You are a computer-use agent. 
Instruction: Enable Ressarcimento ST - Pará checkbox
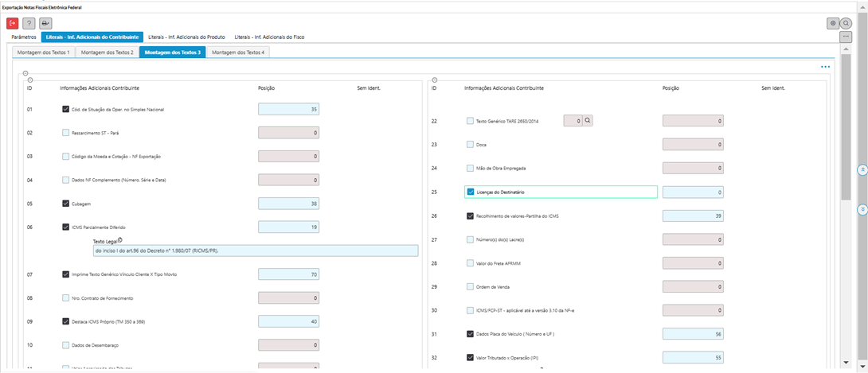click(x=66, y=133)
